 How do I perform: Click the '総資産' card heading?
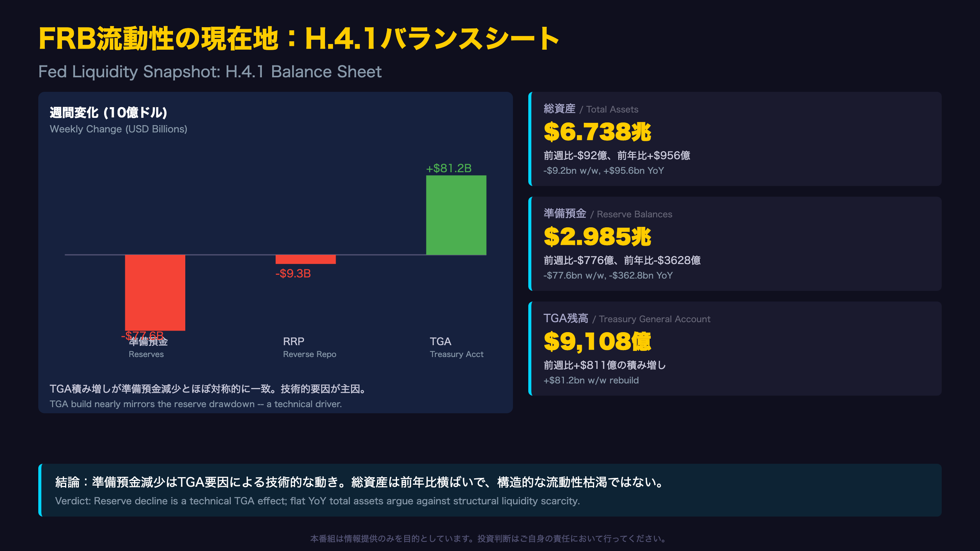point(559,109)
